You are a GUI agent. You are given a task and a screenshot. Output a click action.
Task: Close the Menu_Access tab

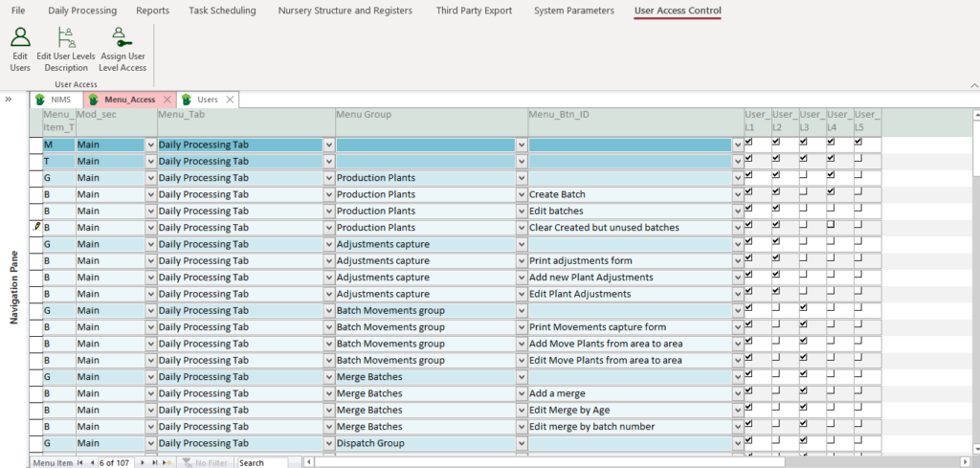point(167,100)
